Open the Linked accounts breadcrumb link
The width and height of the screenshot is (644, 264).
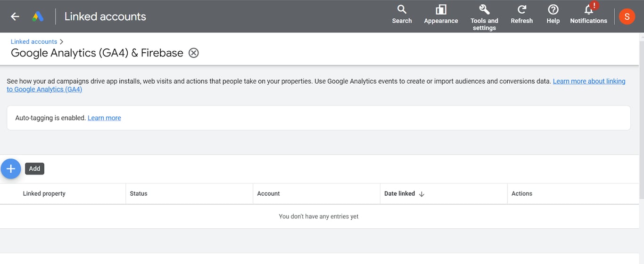[x=34, y=41]
